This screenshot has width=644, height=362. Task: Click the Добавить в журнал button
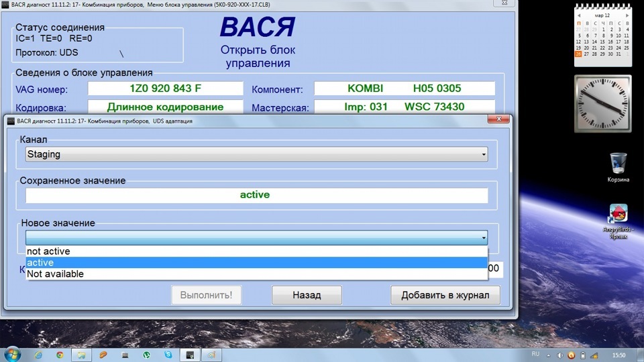[445, 295]
